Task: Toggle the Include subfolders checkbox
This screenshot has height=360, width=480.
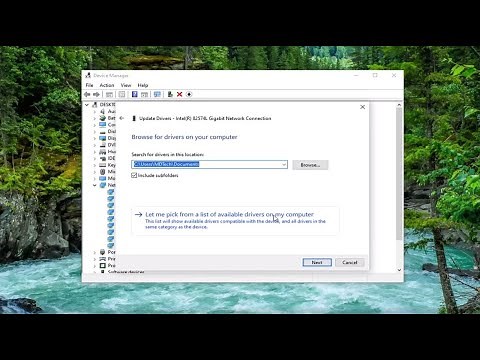Action: point(134,175)
